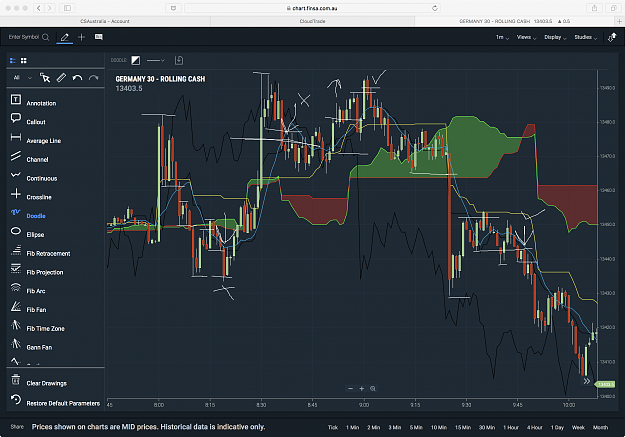Select the Fib Time Zone tool

pyautogui.click(x=37, y=327)
